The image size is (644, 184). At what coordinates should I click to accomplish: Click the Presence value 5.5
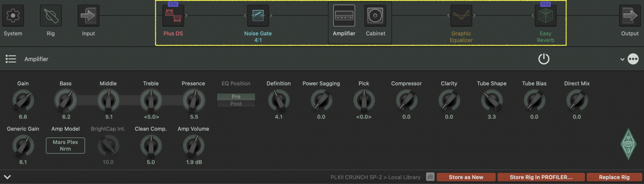pos(194,117)
